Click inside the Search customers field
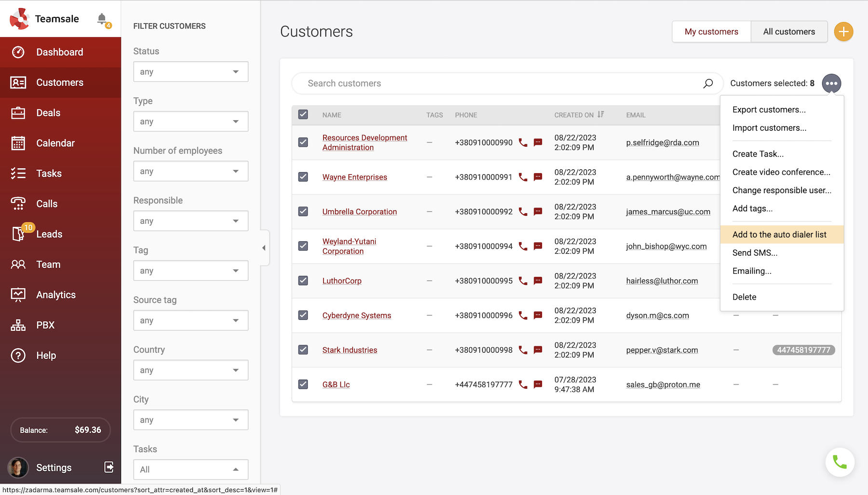The image size is (868, 495). tap(482, 83)
